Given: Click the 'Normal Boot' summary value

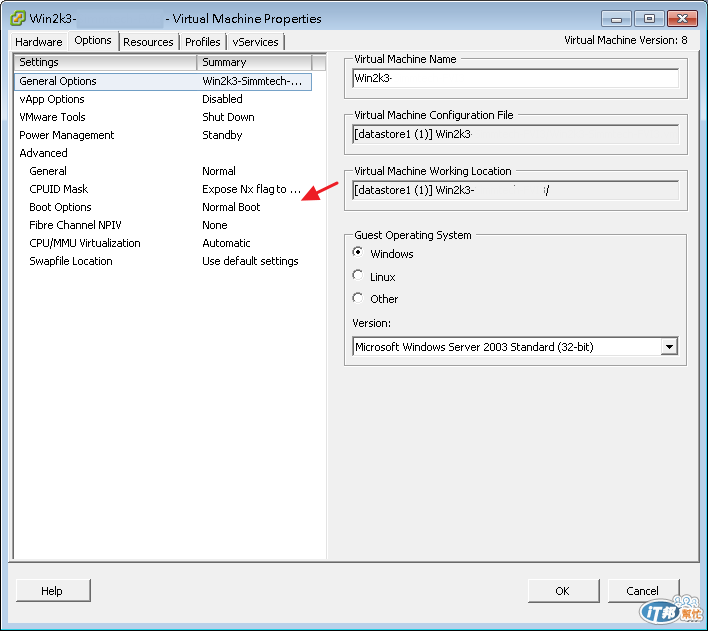Looking at the screenshot, I should [231, 207].
